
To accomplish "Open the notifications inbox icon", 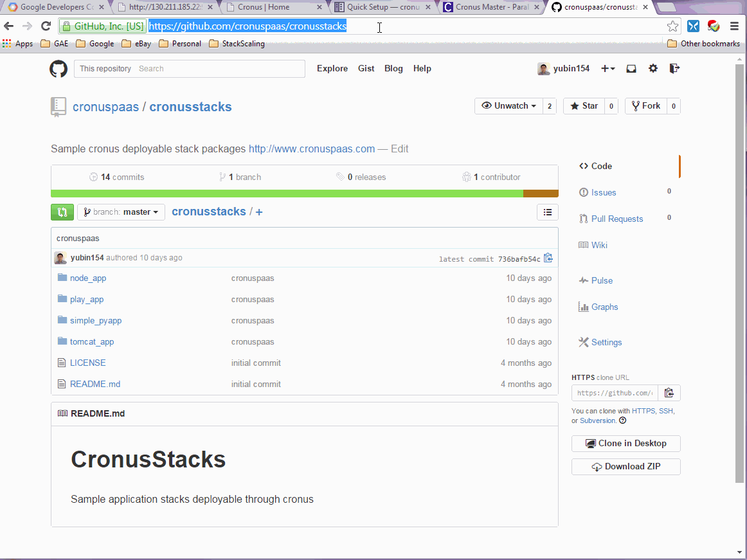I will (x=631, y=69).
